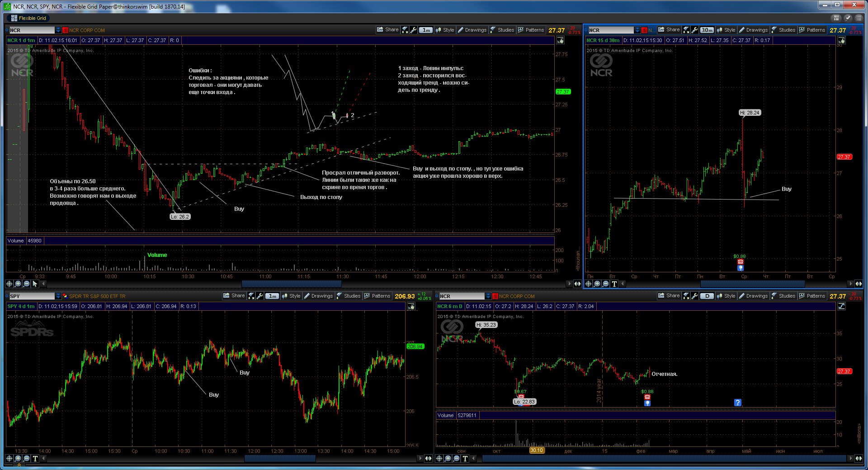Click the red alert badge next to NCR CORP COM on the 1m chart
This screenshot has width=868, height=470.
pos(65,30)
